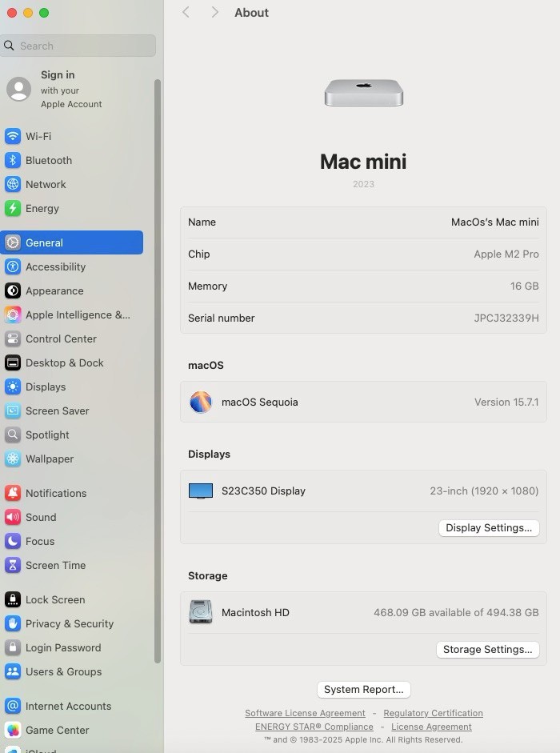
Task: Click the chip value Apple M2 Pro
Action: [506, 254]
